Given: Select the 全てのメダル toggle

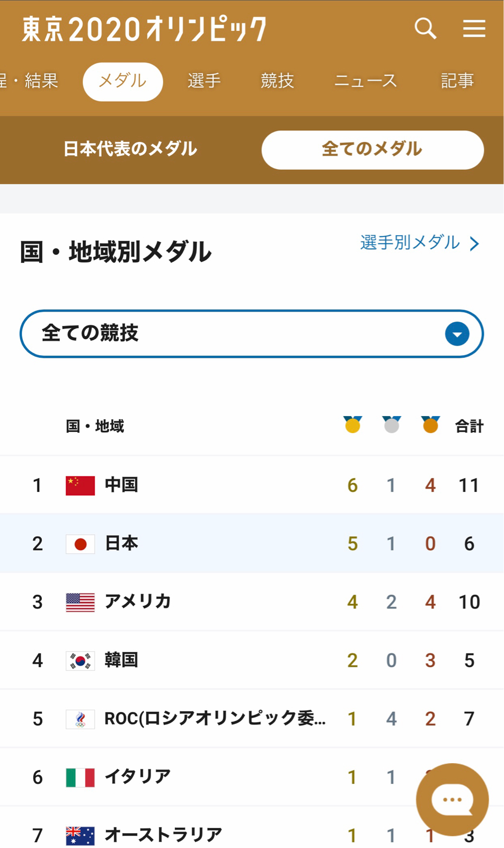Looking at the screenshot, I should coord(373,150).
